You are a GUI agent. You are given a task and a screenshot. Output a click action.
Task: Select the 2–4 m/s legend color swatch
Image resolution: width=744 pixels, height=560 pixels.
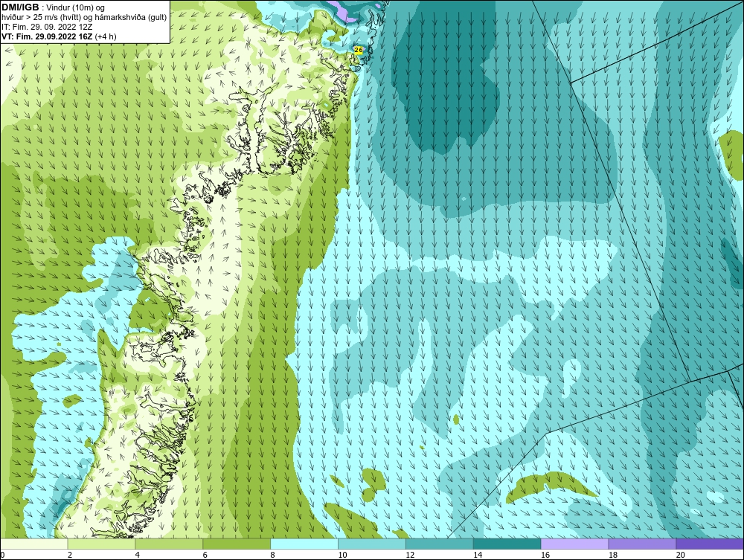pyautogui.click(x=101, y=544)
